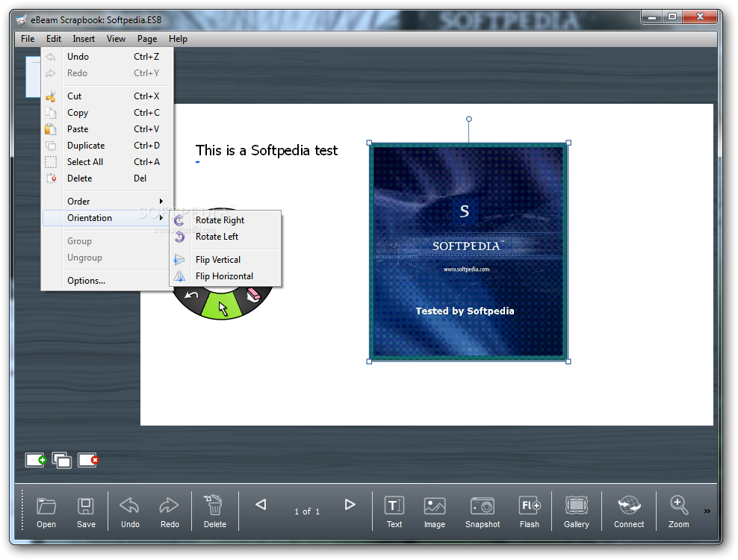
Task: Open the View menu
Action: (116, 39)
